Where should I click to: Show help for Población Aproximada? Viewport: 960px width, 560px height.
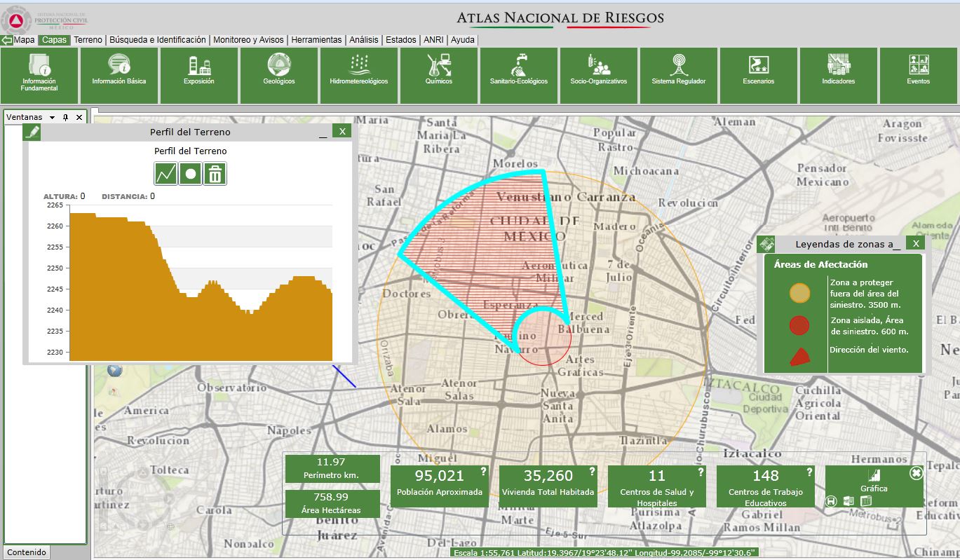[x=483, y=472]
